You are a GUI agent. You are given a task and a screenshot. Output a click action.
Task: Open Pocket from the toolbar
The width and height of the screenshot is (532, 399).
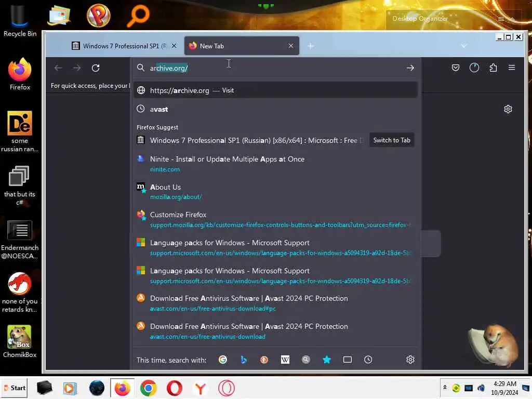coord(456,68)
